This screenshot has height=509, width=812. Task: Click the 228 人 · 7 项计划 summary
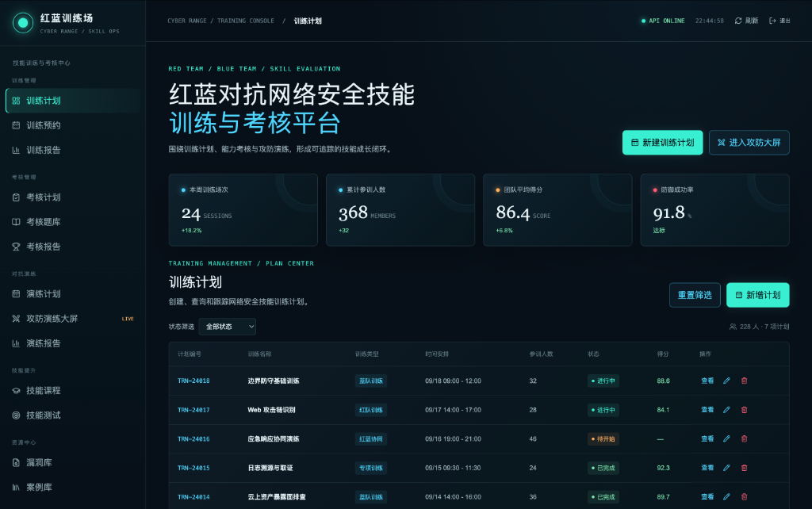click(759, 327)
